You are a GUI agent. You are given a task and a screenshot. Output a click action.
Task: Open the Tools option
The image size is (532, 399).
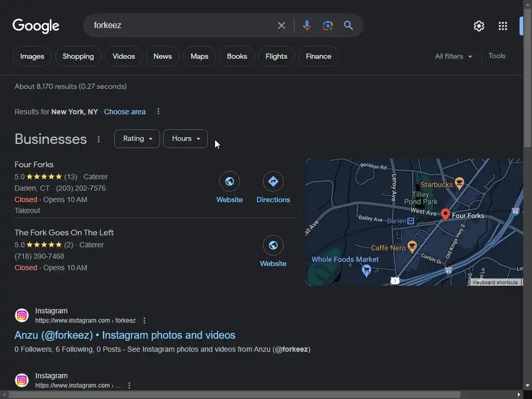pyautogui.click(x=497, y=56)
